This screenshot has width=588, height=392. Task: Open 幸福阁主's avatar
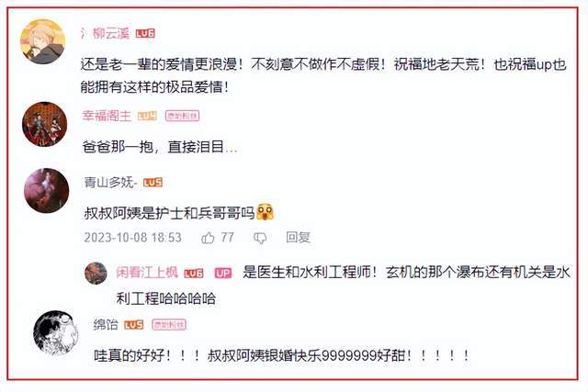(x=45, y=124)
